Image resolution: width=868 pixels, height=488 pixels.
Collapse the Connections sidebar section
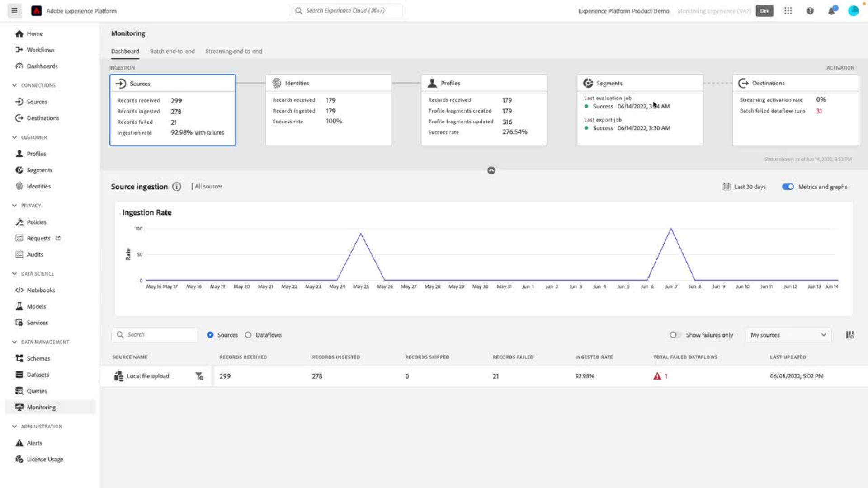[14, 85]
